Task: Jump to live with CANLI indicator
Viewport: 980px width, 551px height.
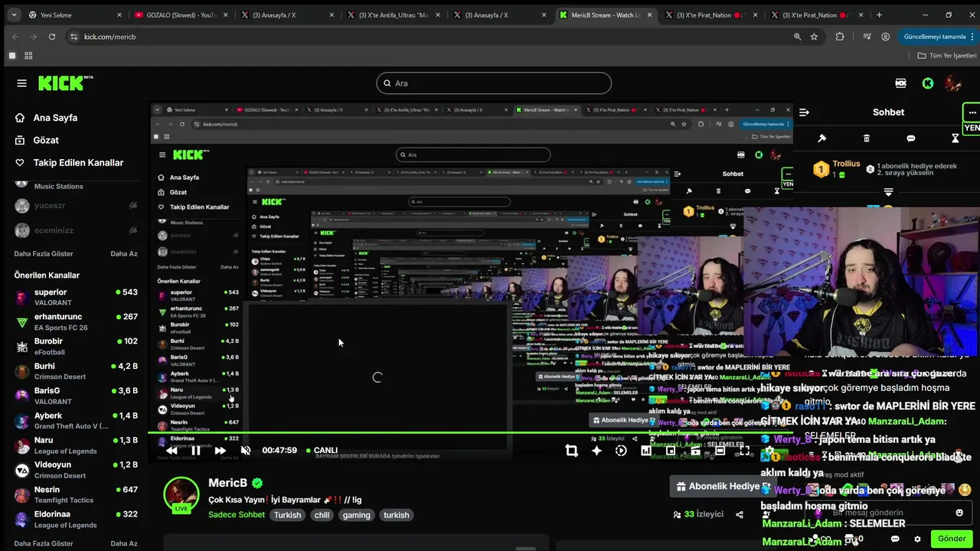Action: click(322, 451)
